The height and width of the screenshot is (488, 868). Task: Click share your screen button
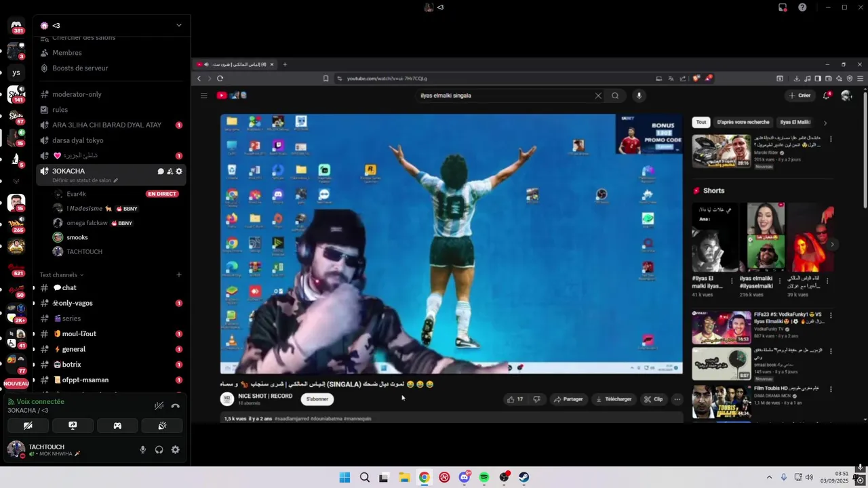tap(73, 426)
